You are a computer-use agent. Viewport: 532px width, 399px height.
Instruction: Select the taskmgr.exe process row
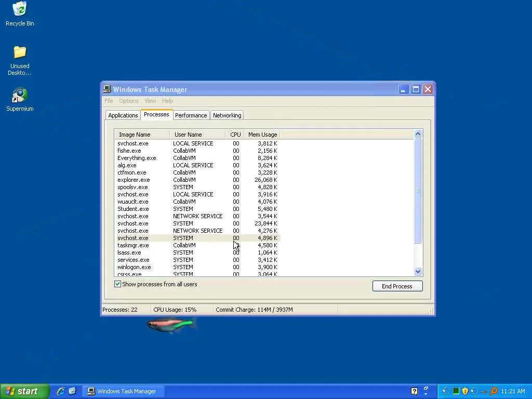pos(197,245)
